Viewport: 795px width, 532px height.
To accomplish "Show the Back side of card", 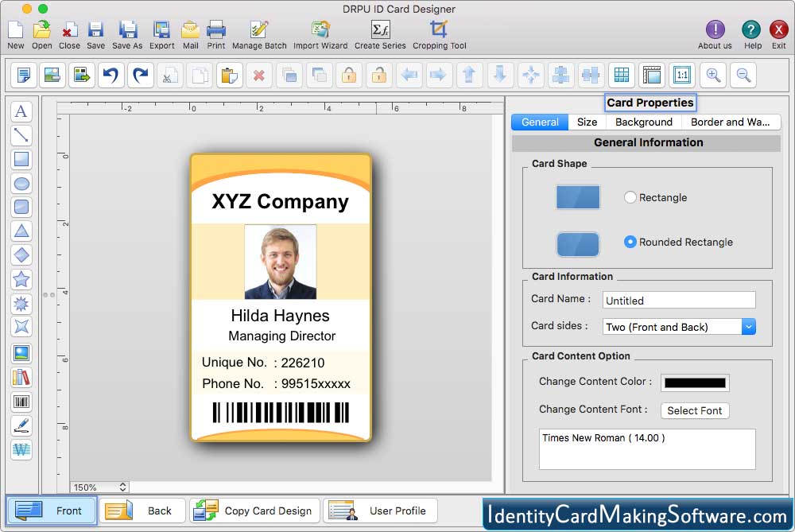I will (142, 511).
